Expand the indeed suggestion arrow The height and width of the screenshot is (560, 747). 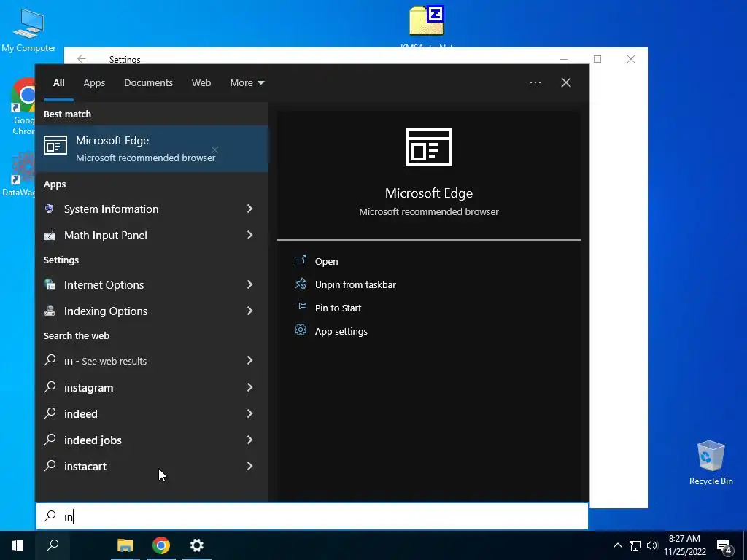coord(249,413)
